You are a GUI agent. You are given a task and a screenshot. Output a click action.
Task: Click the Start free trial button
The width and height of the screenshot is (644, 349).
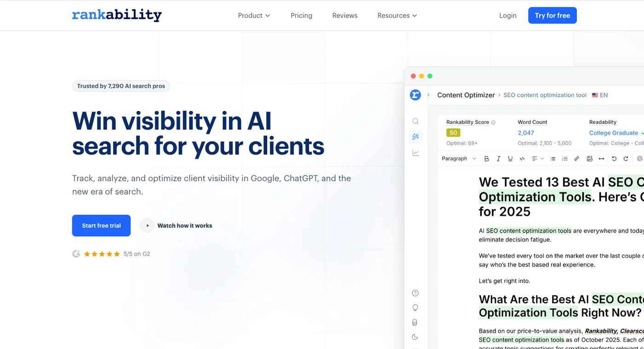tap(101, 226)
